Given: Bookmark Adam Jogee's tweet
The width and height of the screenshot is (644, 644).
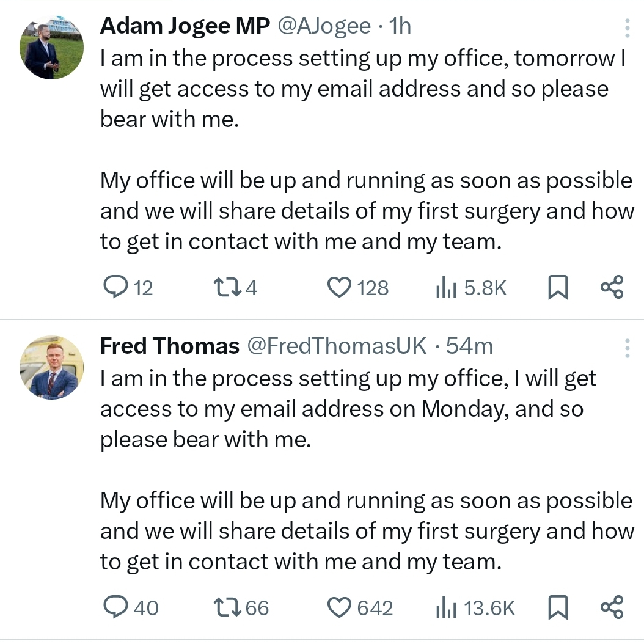Looking at the screenshot, I should (x=558, y=287).
